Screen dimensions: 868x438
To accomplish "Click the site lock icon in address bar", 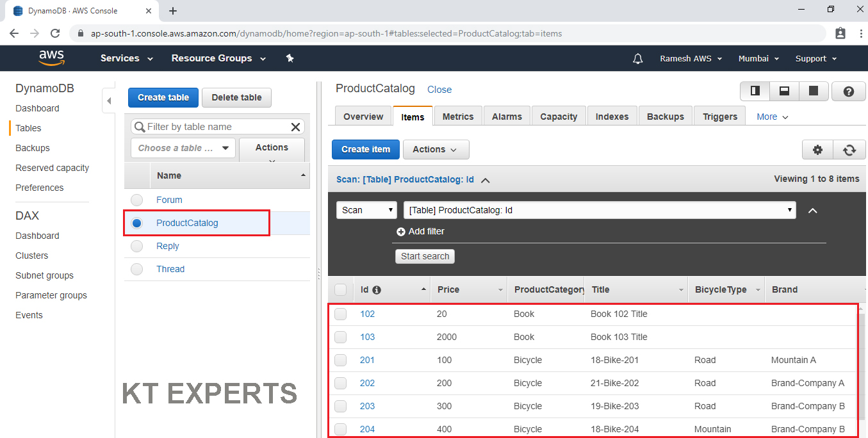I will click(81, 33).
